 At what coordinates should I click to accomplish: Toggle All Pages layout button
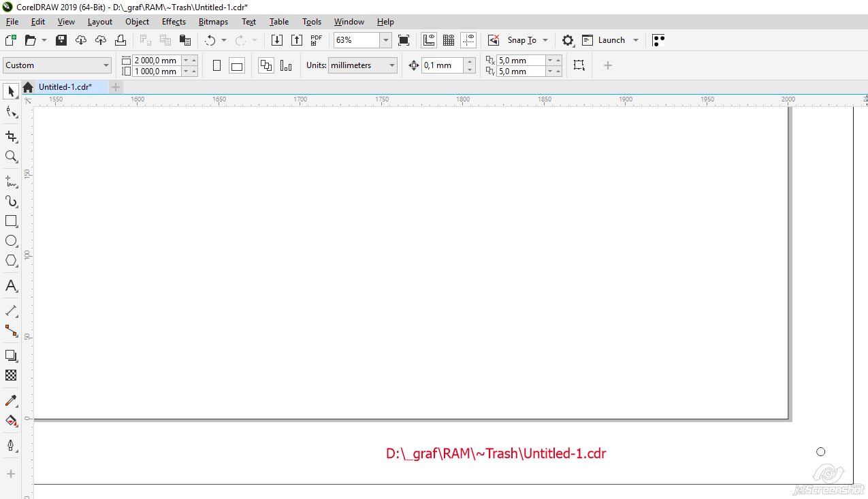[x=266, y=65]
